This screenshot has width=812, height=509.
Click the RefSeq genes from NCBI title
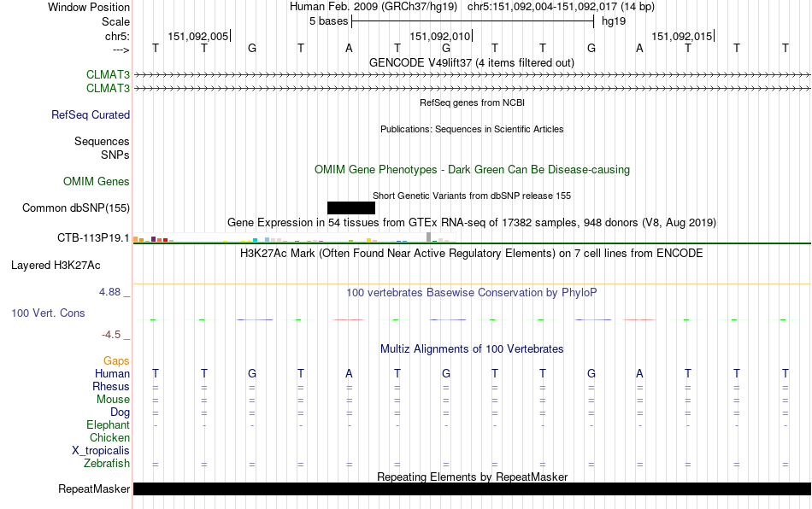click(472, 102)
